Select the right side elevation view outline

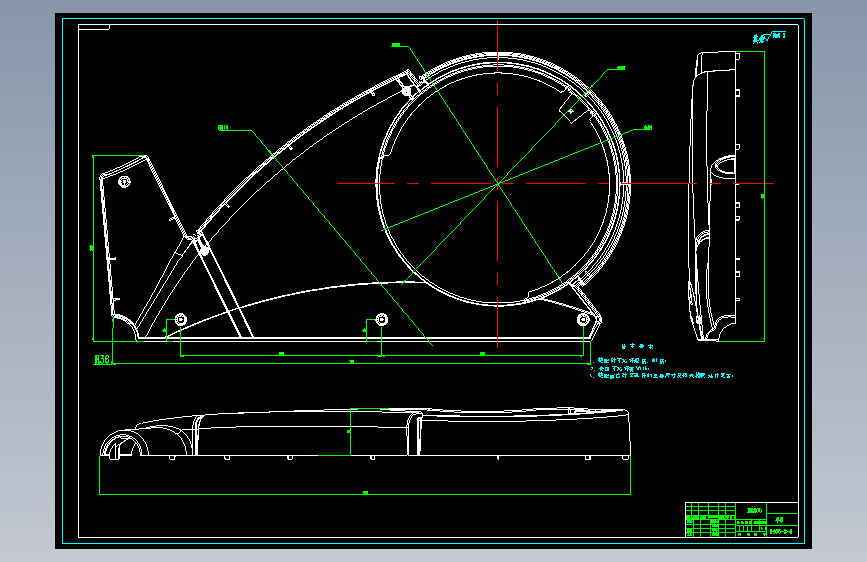click(x=714, y=196)
